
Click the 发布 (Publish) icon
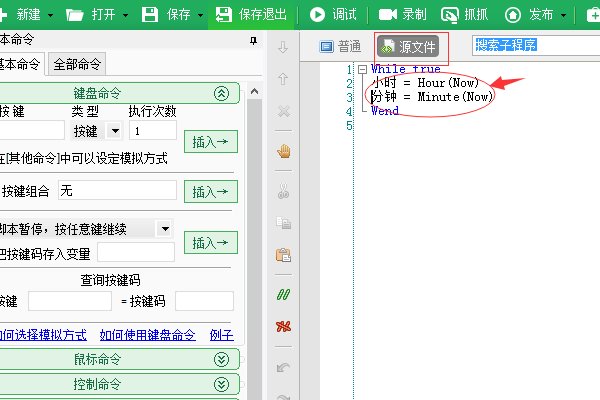pyautogui.click(x=513, y=15)
